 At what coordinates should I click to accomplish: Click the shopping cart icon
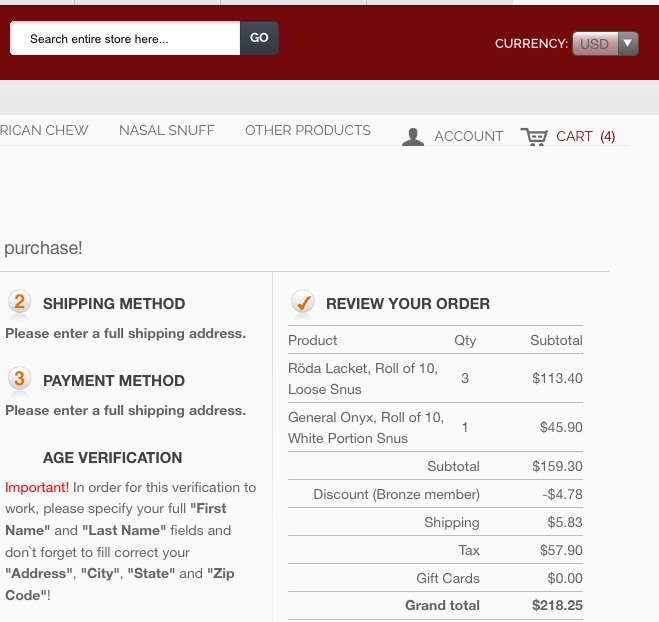(x=534, y=137)
